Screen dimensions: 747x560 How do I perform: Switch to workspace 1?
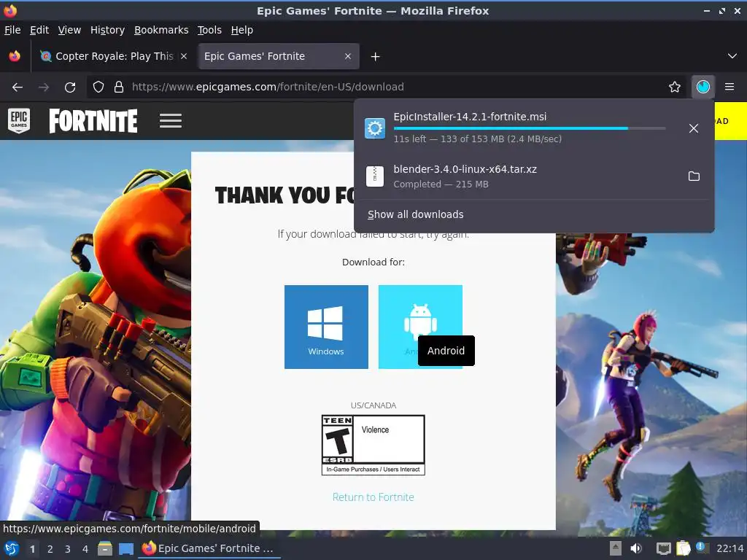pos(32,549)
